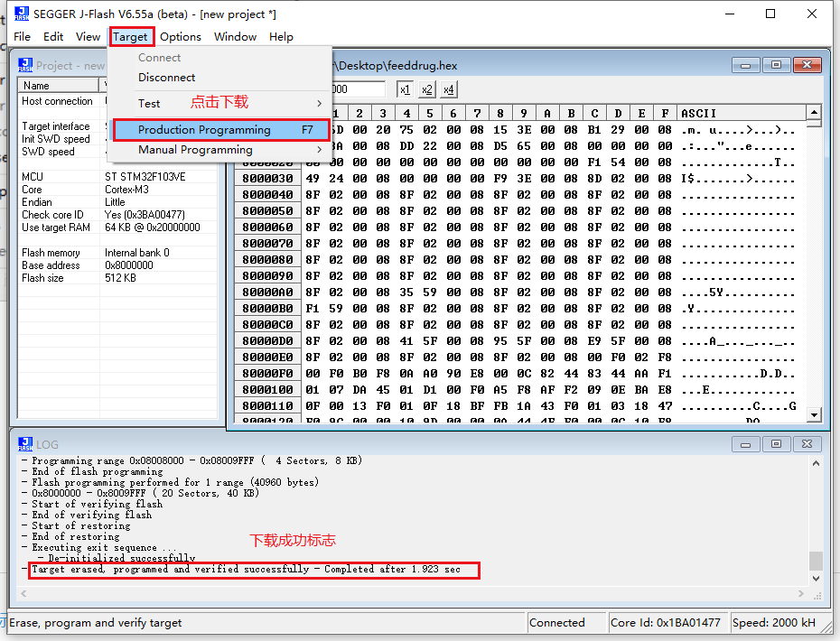Switch hex display to x2 grouping
This screenshot has width=840, height=641.
(425, 89)
